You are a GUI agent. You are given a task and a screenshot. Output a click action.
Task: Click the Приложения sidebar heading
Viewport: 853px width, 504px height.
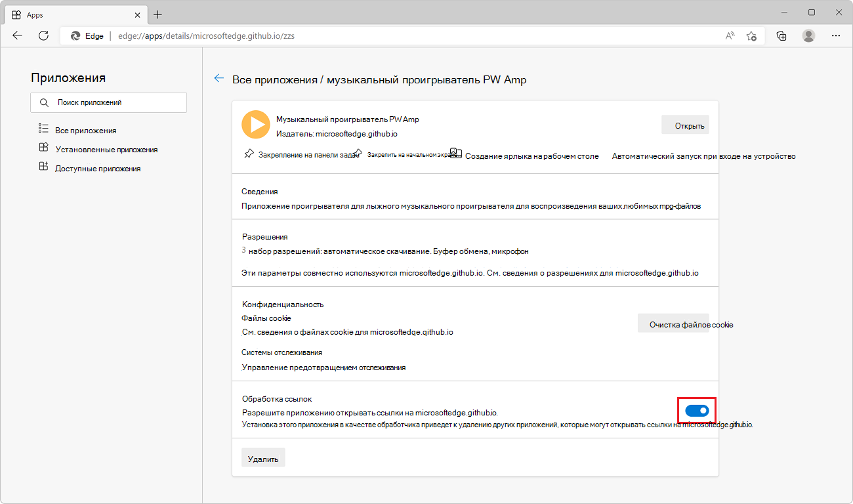click(x=68, y=78)
